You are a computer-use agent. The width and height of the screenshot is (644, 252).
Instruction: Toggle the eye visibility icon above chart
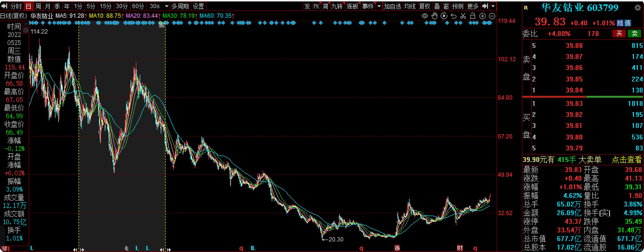point(424,16)
